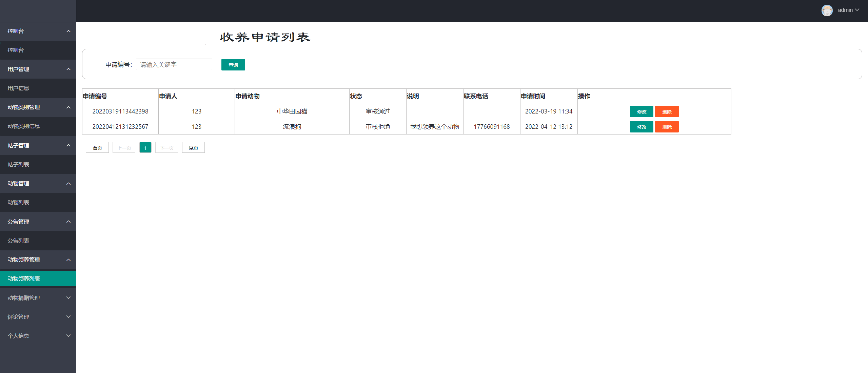This screenshot has width=868, height=373.
Task: Jump to 尾页 in pagination
Action: click(x=193, y=148)
